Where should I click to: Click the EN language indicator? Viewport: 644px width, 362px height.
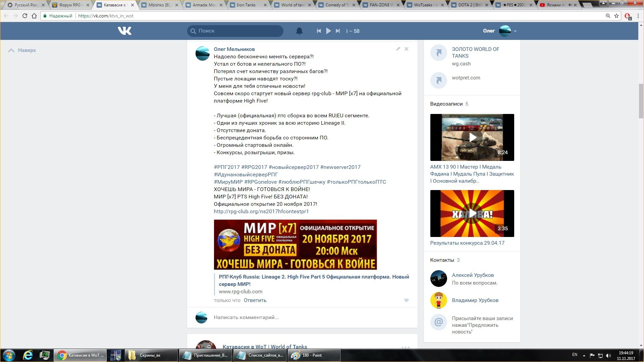tap(575, 355)
